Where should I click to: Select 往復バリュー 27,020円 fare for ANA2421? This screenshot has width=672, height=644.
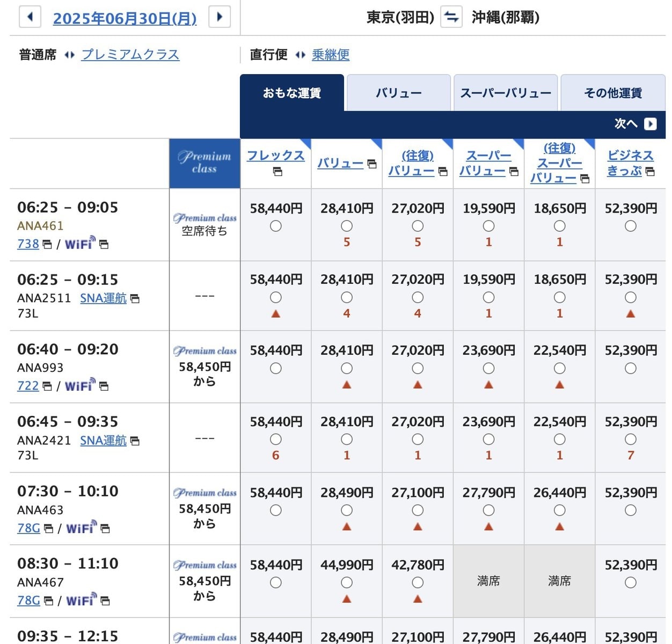(418, 439)
